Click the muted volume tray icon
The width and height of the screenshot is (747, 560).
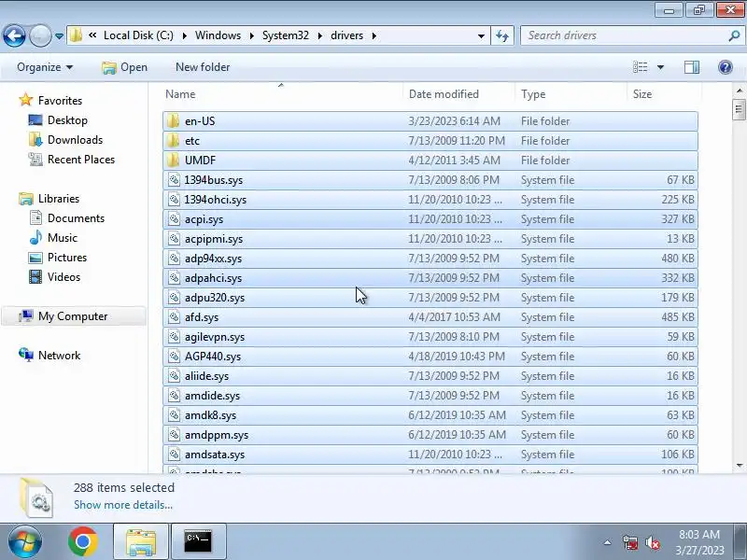pyautogui.click(x=652, y=542)
